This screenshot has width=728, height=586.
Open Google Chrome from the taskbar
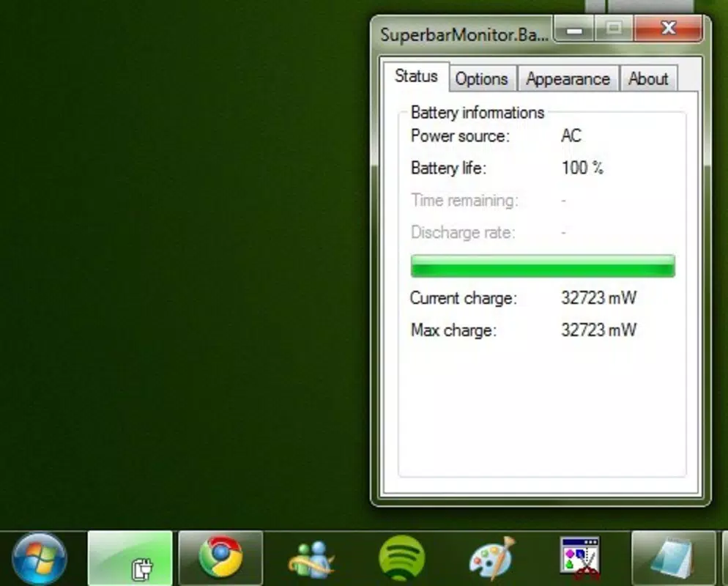[x=220, y=558]
